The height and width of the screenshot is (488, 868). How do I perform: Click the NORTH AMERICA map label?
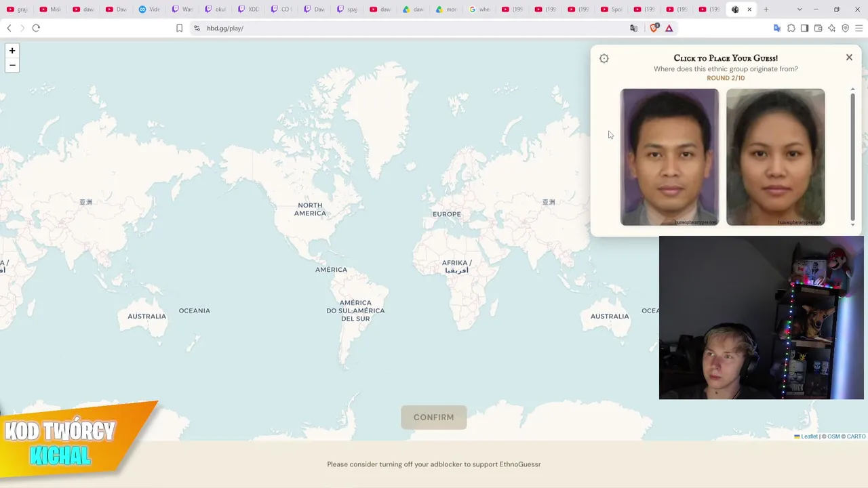(x=310, y=209)
